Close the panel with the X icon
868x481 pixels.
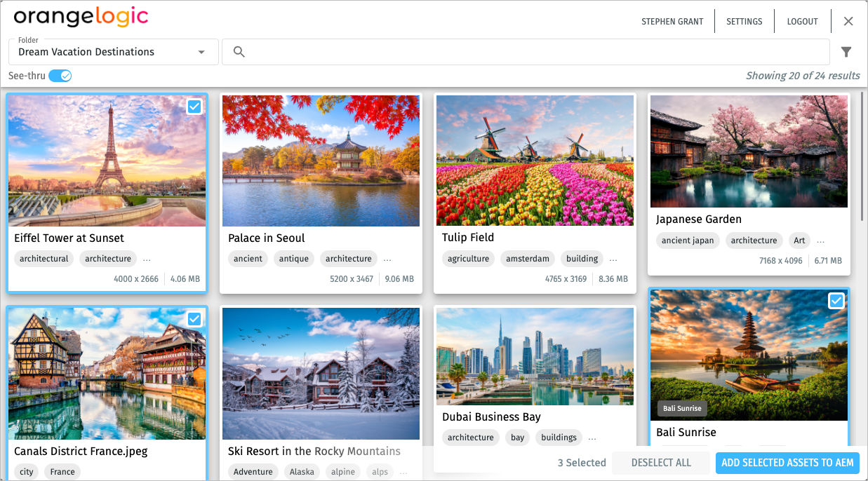[x=848, y=21]
